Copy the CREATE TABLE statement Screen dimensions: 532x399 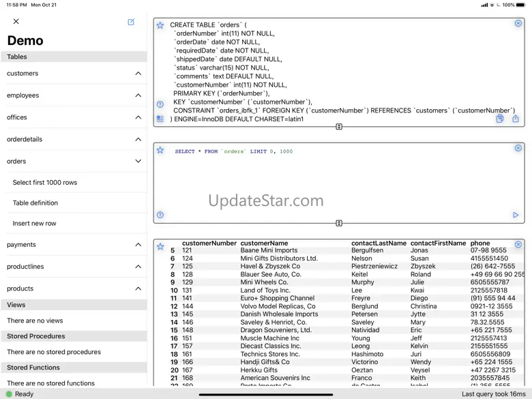tap(500, 119)
